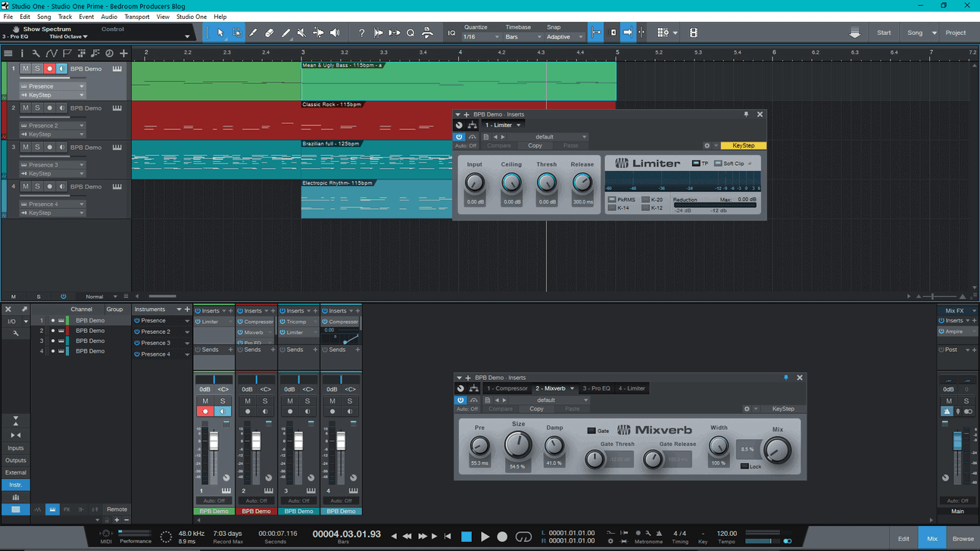Select the Eraser tool in the toolbar

tap(270, 33)
